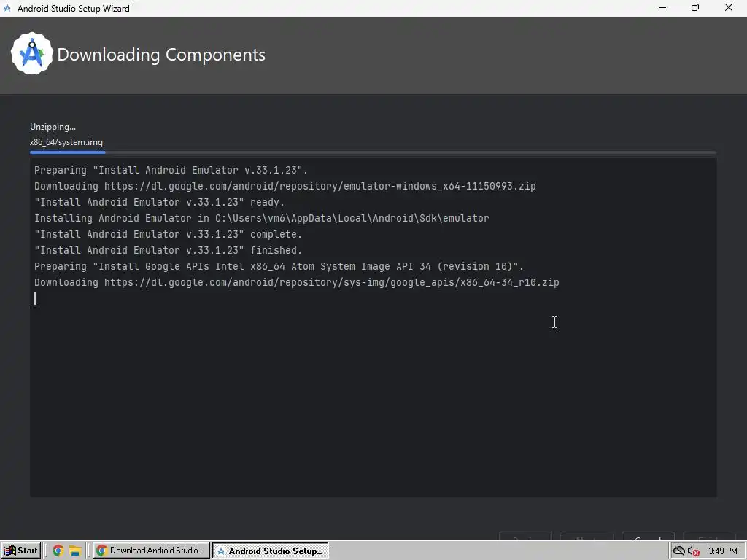Click the x86_64-34_r10.zip download log line
The image size is (747, 560).
pos(297,282)
